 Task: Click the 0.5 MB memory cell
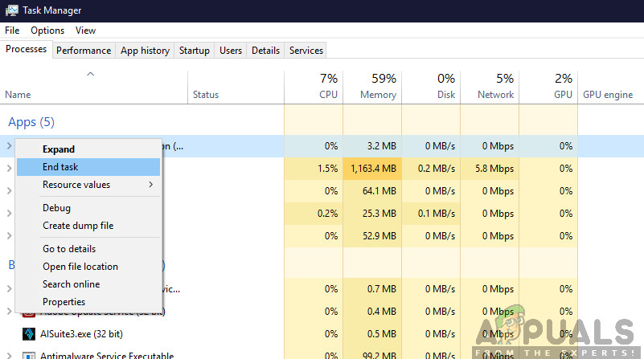372,334
